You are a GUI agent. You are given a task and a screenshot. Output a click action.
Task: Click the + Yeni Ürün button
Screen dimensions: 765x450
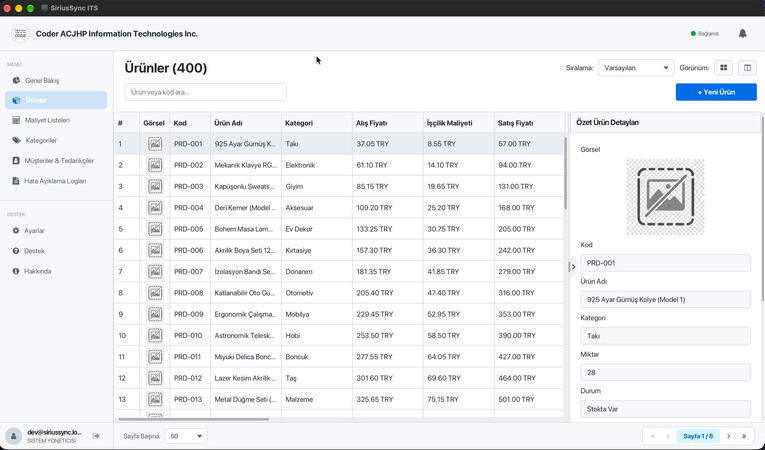[716, 92]
